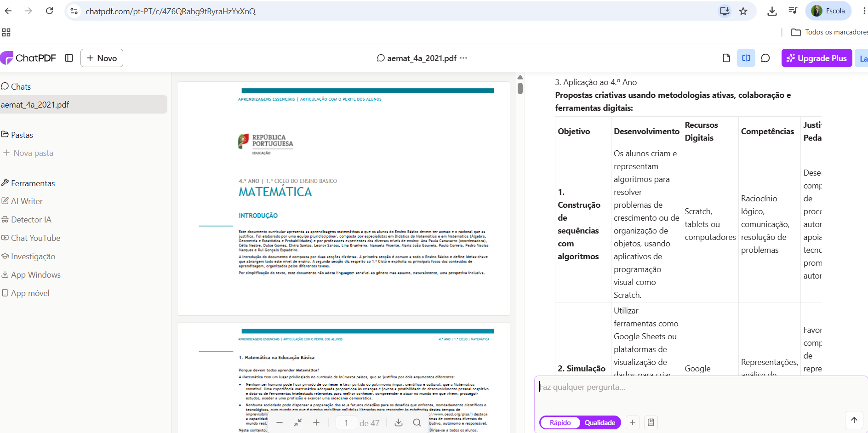Click the PDF scrollbar up arrow
The height and width of the screenshot is (433, 868).
click(520, 77)
